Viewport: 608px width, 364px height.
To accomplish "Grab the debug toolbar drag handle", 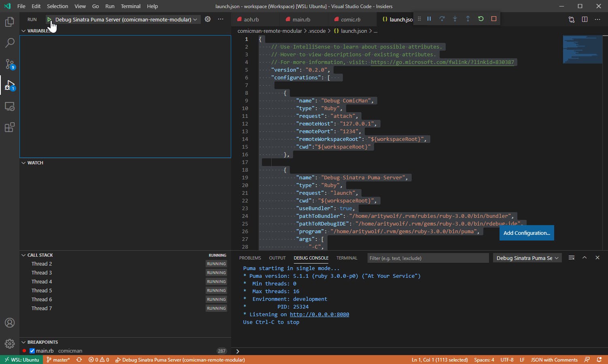I will pos(419,19).
